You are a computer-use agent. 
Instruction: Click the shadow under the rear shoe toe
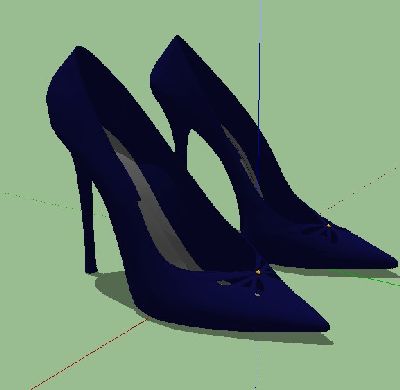coord(333,272)
